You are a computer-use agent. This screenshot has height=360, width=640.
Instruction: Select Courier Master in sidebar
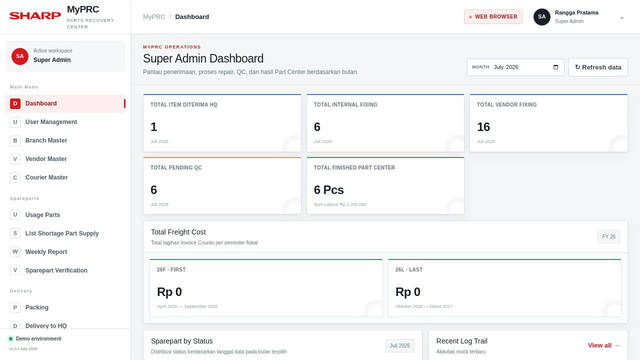point(66,177)
